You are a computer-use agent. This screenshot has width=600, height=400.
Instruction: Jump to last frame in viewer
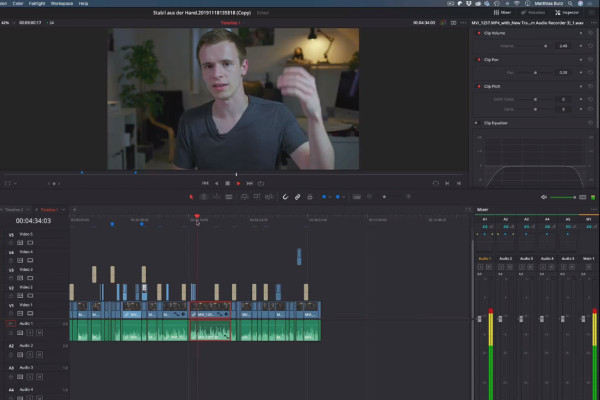click(x=249, y=183)
